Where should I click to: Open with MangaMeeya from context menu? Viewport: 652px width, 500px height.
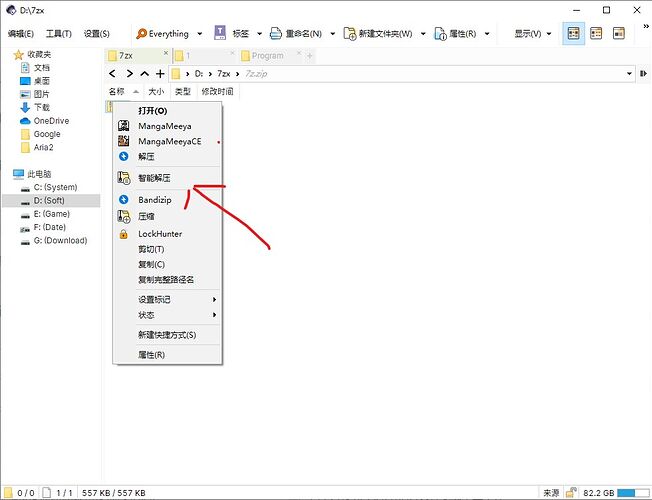coord(167,126)
